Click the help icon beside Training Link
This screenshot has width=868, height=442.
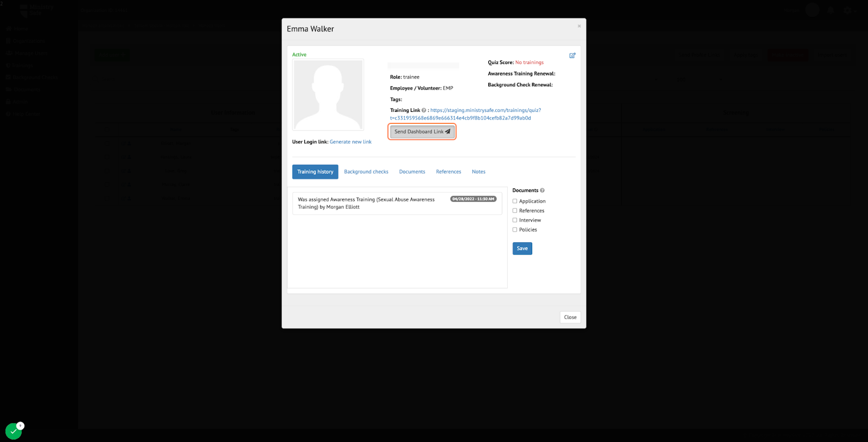click(x=424, y=110)
